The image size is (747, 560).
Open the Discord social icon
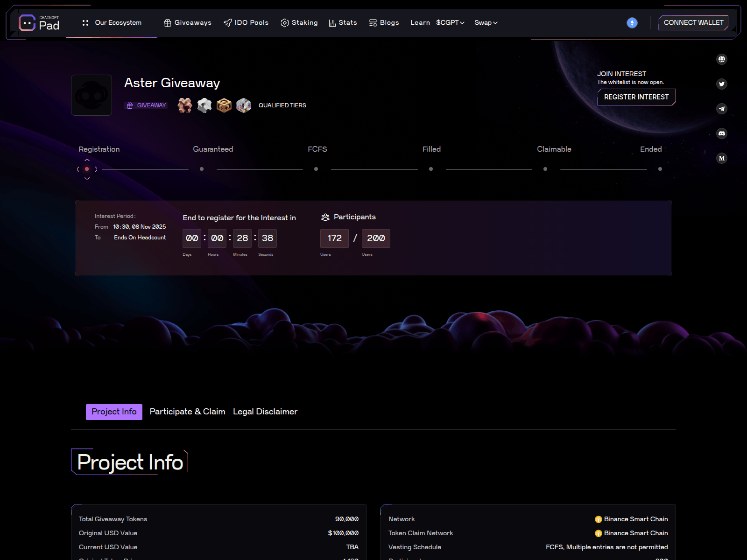coord(722,133)
